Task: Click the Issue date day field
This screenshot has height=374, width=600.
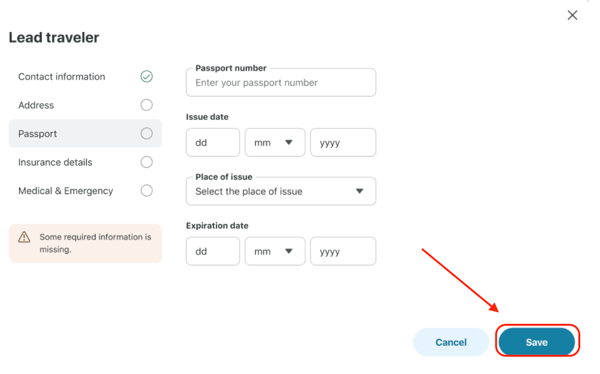Action: click(x=213, y=143)
